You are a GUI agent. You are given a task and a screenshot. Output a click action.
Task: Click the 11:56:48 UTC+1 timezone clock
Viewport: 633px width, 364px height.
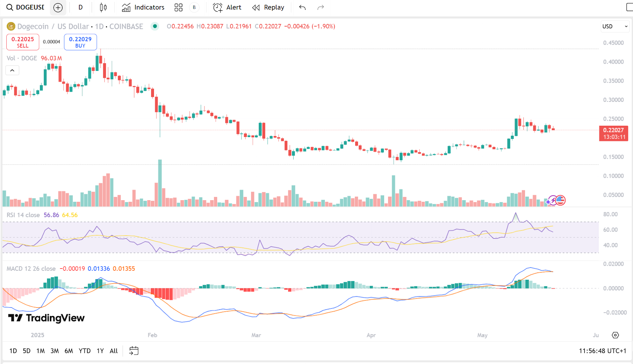[x=603, y=351]
